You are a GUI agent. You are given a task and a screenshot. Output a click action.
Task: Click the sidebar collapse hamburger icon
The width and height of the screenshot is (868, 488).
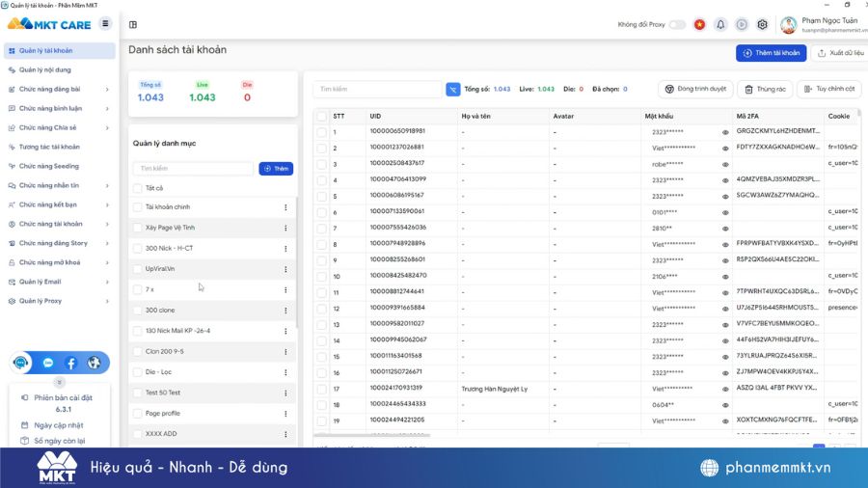pos(105,24)
